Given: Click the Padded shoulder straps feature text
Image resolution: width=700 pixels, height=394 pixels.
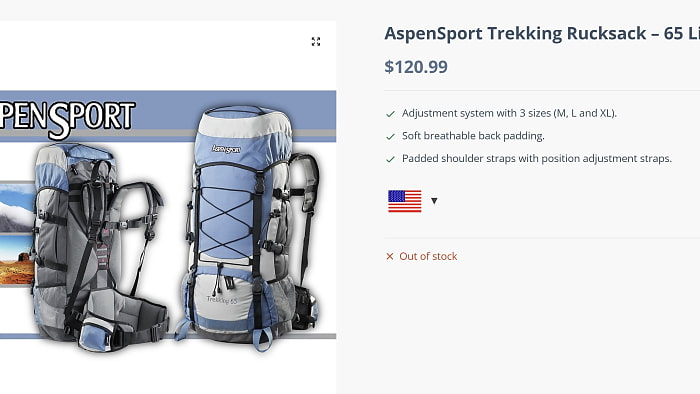Looking at the screenshot, I should tap(537, 158).
